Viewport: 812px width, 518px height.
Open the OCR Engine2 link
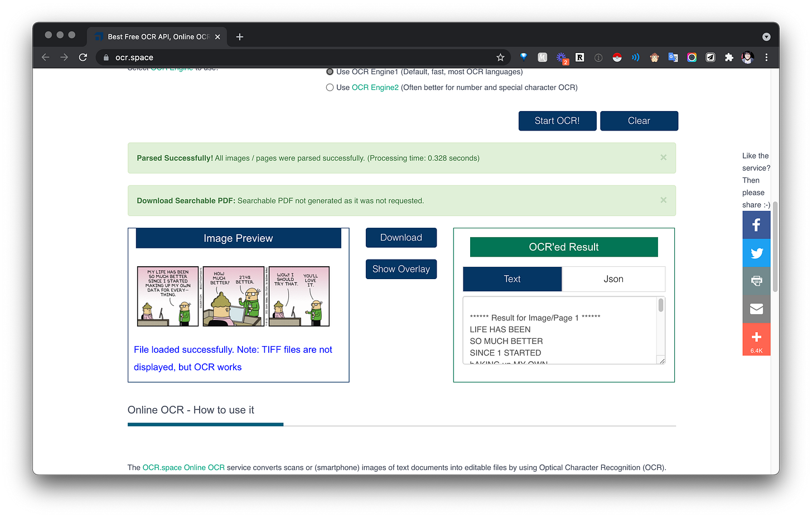(x=375, y=87)
